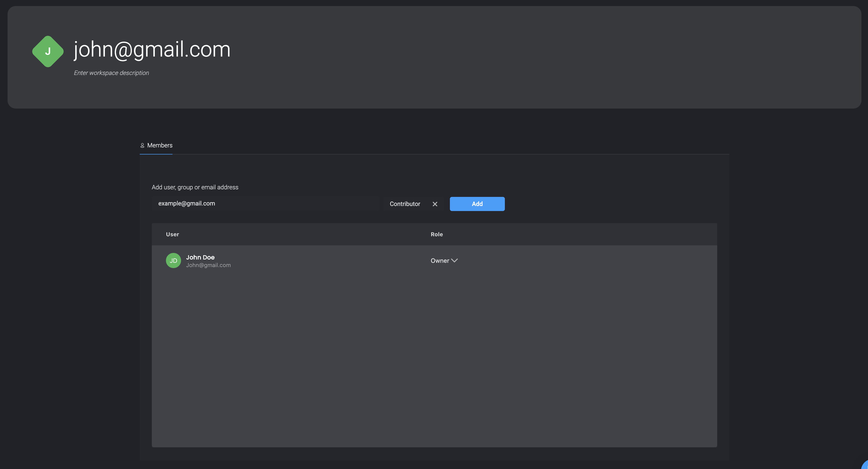Image resolution: width=868 pixels, height=469 pixels.
Task: Click the Add button
Action: 477,204
